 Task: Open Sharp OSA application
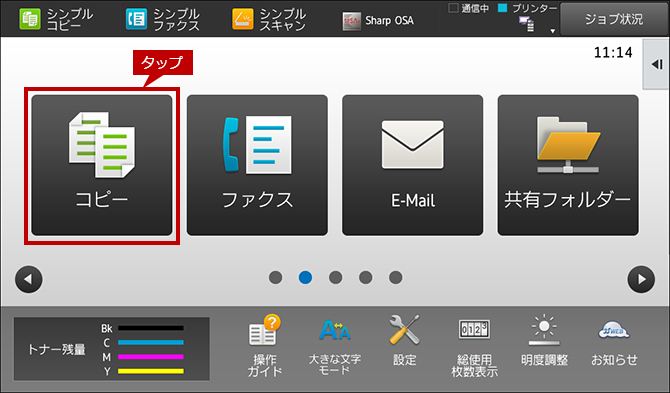(x=378, y=21)
